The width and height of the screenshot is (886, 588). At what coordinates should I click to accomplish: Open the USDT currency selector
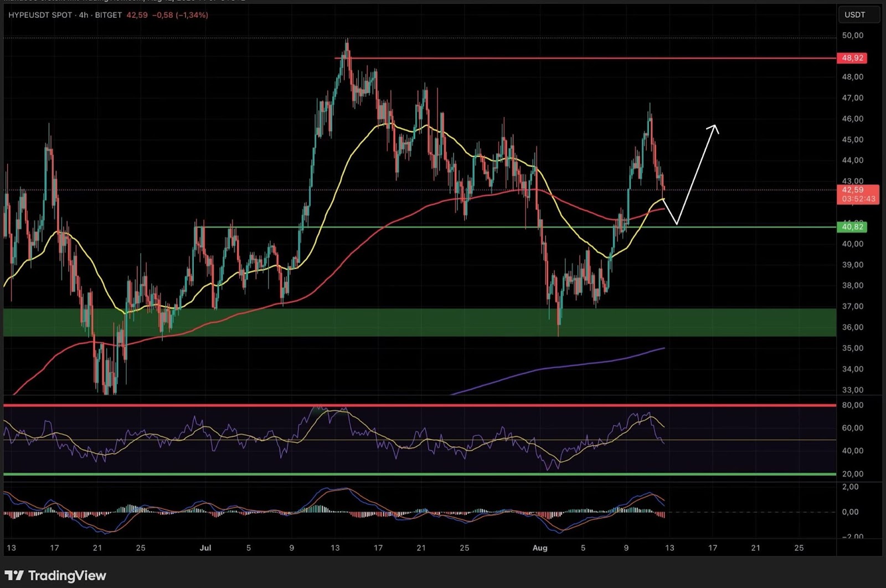[x=854, y=15]
